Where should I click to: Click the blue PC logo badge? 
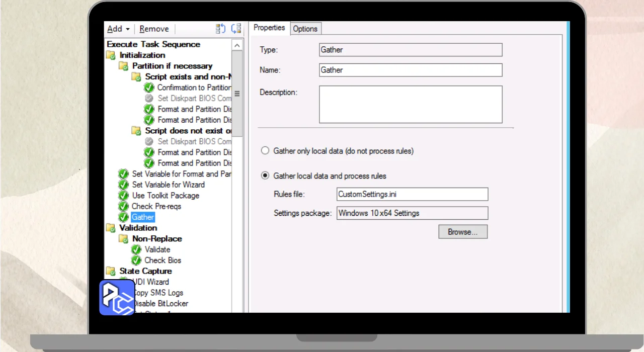click(x=117, y=297)
